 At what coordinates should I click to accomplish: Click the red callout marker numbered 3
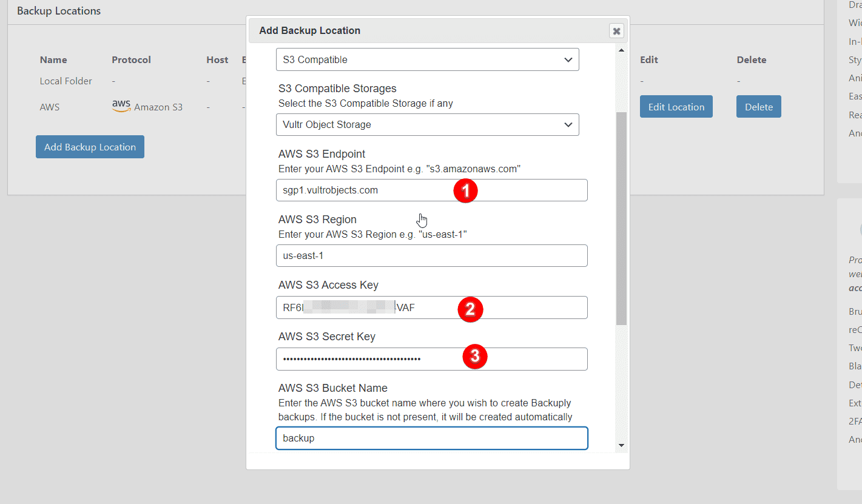(x=475, y=357)
